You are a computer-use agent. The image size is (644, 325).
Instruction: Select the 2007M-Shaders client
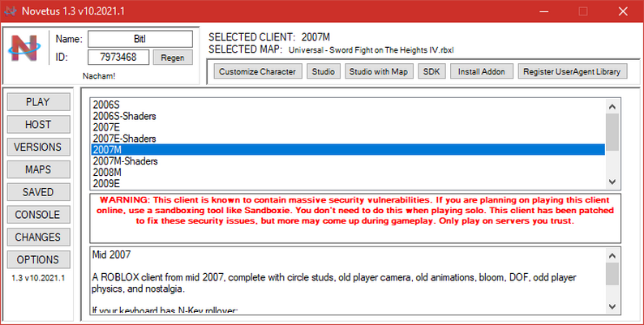tap(348, 161)
